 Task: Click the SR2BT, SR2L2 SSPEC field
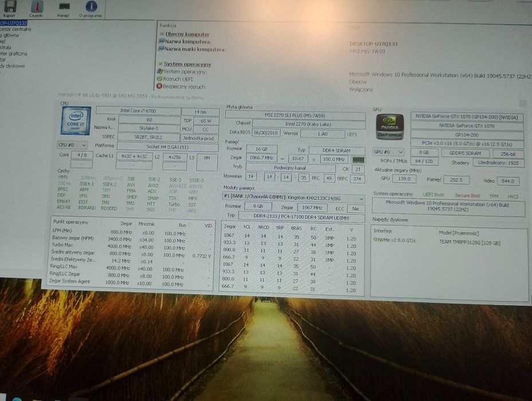[148, 137]
